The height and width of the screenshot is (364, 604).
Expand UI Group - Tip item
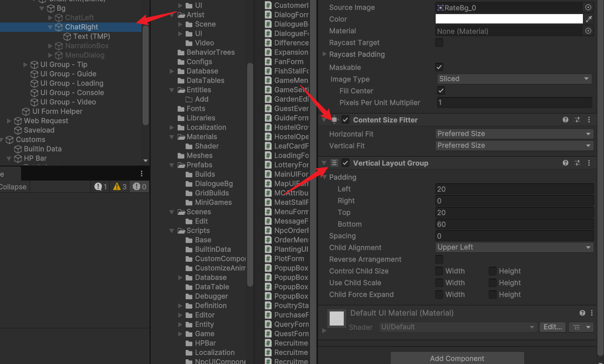[x=26, y=65]
